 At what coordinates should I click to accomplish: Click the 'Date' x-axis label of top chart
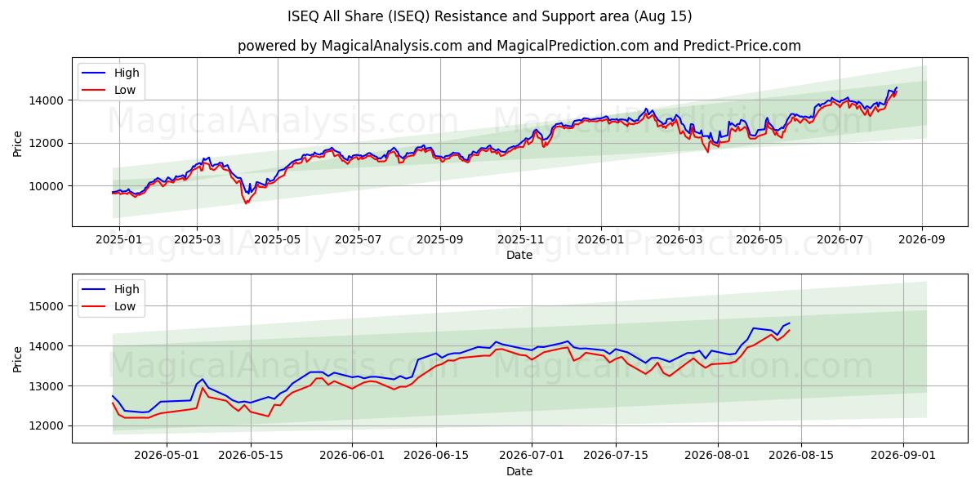[519, 255]
